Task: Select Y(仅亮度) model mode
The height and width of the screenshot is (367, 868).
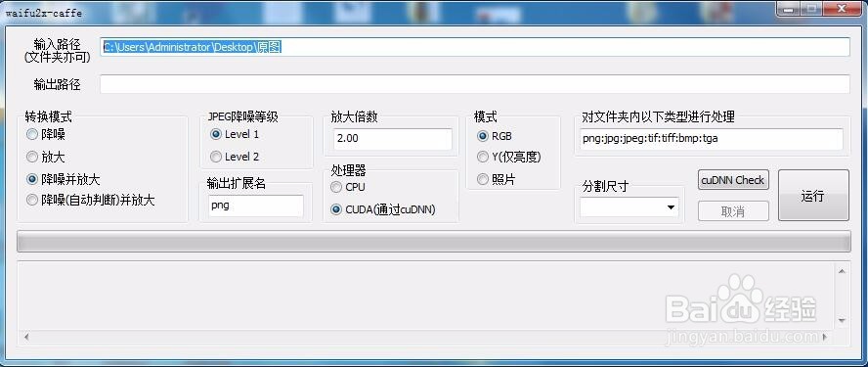Action: coord(508,158)
